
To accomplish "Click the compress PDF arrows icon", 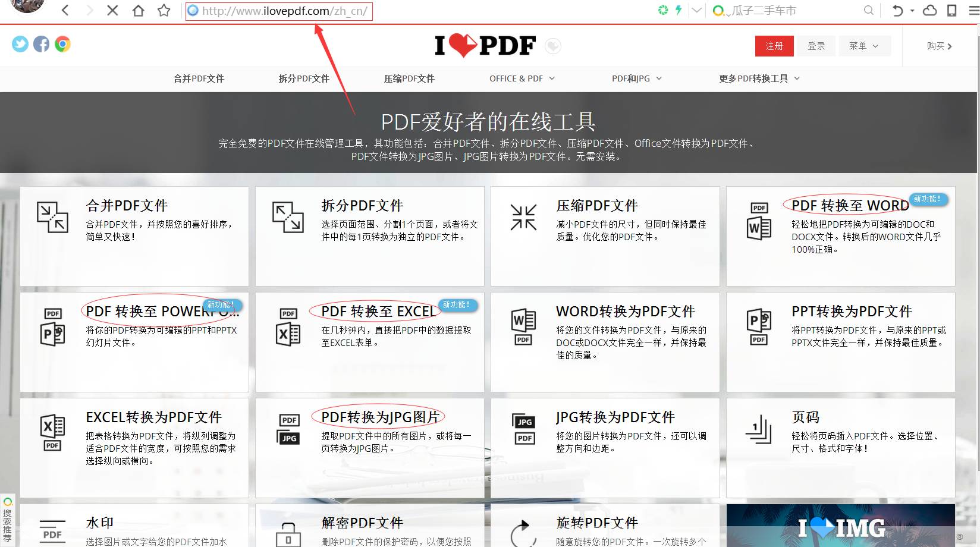I will pos(523,217).
